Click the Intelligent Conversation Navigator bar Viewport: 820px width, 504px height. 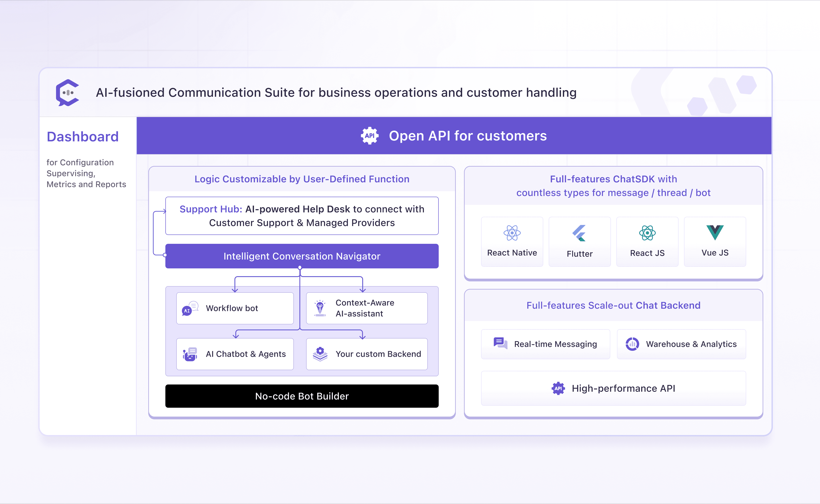(x=302, y=256)
